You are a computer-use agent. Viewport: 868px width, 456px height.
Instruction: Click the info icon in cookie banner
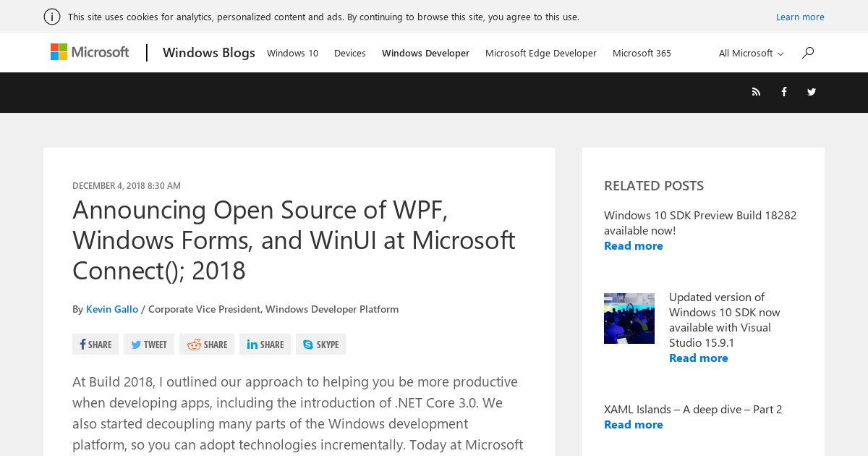(x=52, y=17)
